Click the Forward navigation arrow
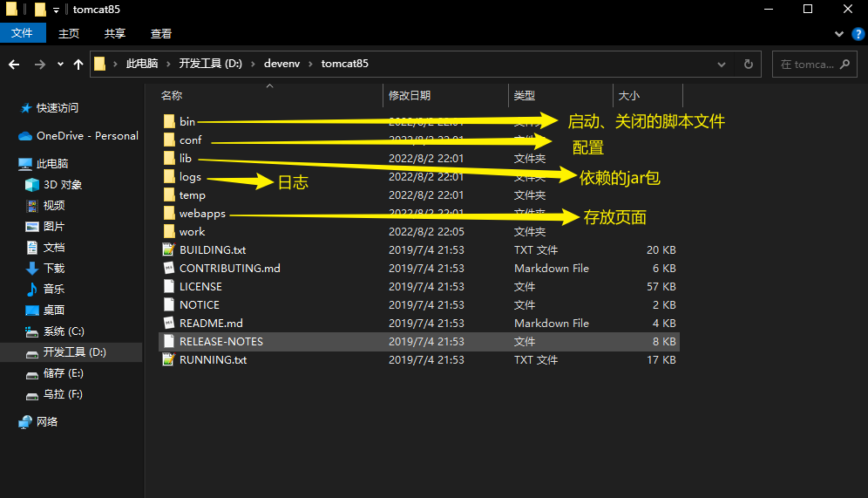This screenshot has width=868, height=498. (x=40, y=65)
